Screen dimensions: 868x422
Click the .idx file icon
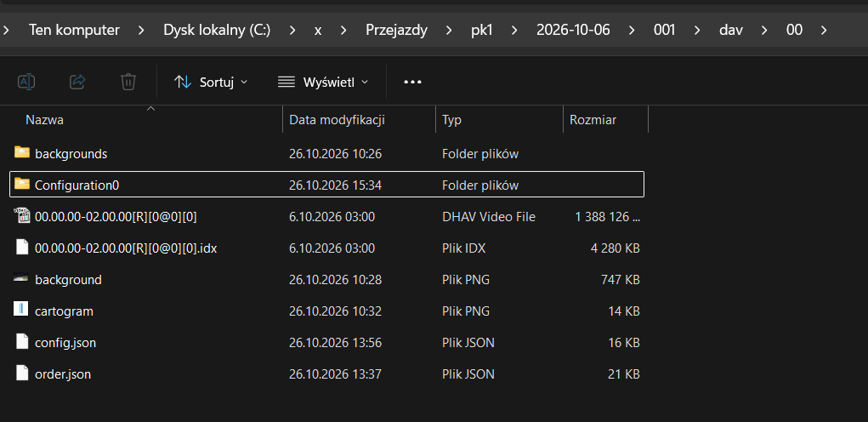21,248
